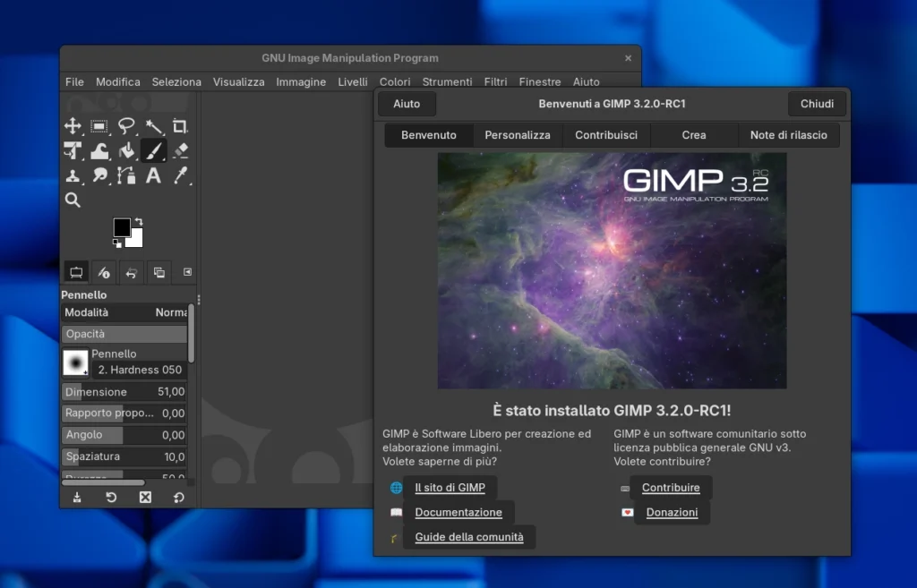Select the Text tool
This screenshot has height=588, width=917.
154,175
